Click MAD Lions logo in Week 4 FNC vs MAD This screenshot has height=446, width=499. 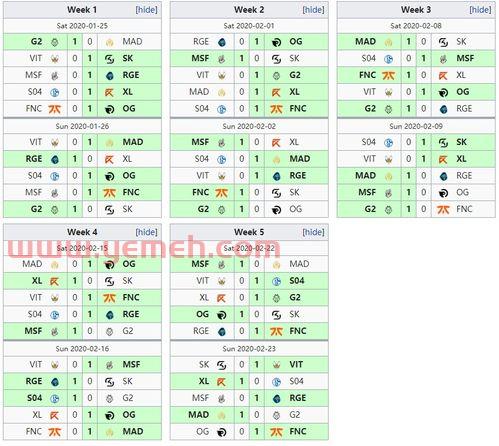coord(110,432)
